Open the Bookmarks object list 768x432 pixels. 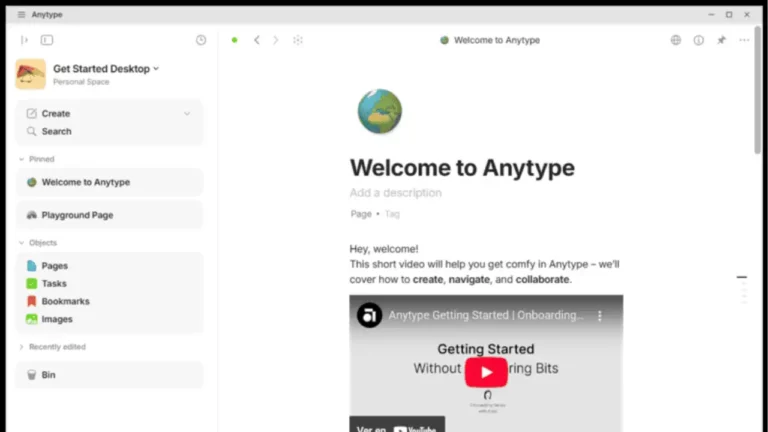point(110,301)
